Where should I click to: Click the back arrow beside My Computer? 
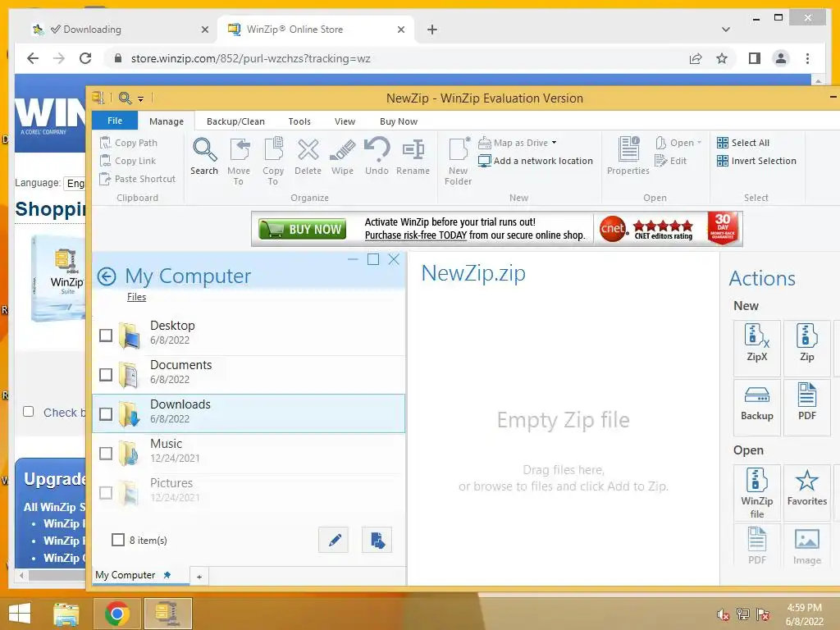pyautogui.click(x=107, y=276)
